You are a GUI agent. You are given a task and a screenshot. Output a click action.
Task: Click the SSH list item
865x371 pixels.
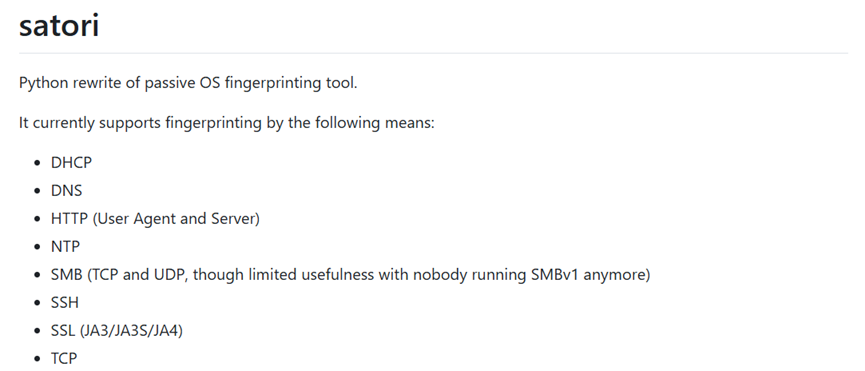pyautogui.click(x=65, y=303)
